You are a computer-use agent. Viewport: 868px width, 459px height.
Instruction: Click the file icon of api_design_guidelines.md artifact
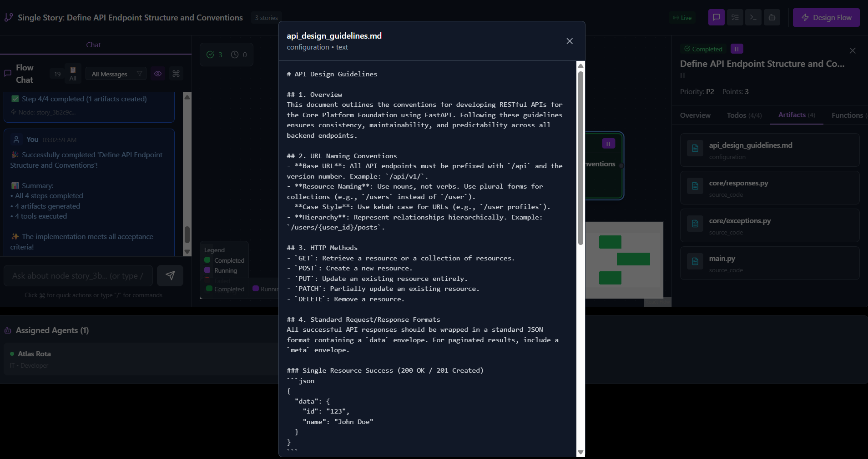[695, 148]
